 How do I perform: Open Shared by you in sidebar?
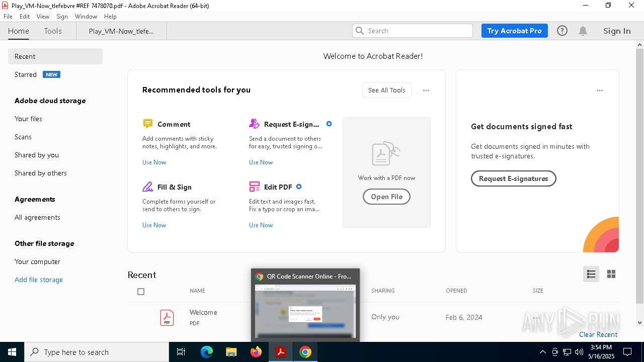37,155
